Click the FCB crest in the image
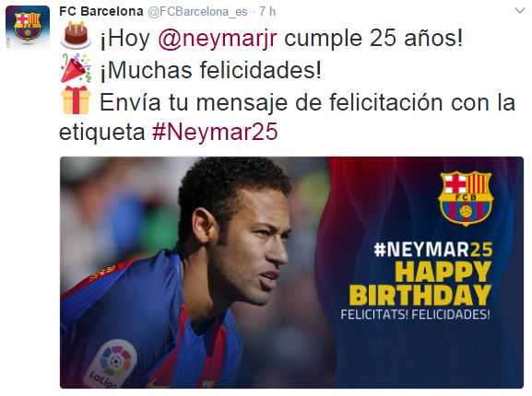The height and width of the screenshot is (396, 532). click(466, 198)
